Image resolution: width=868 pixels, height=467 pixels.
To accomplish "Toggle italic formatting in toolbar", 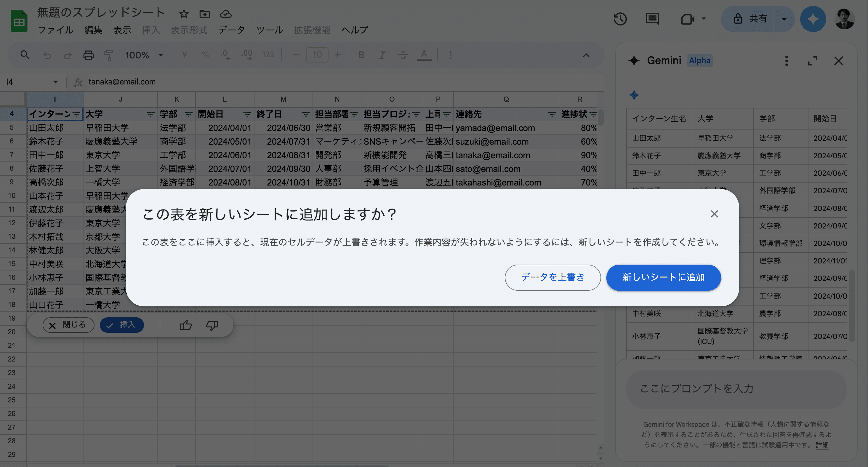I will pyautogui.click(x=382, y=55).
